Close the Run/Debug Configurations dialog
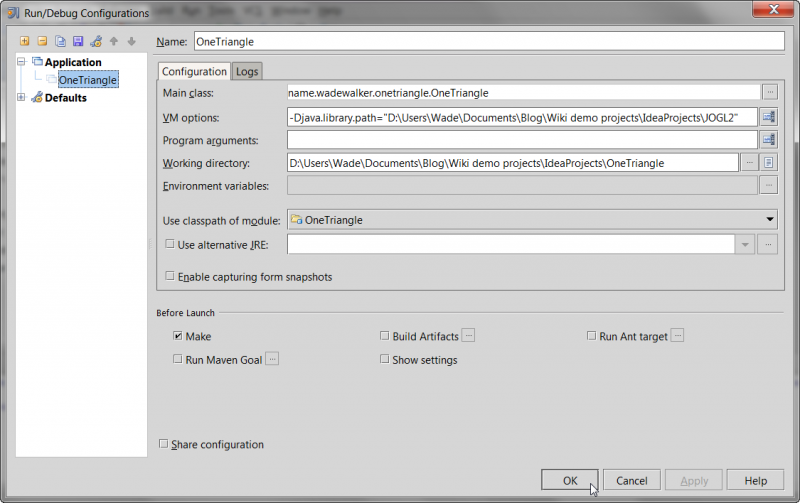The width and height of the screenshot is (800, 503). (x=773, y=9)
